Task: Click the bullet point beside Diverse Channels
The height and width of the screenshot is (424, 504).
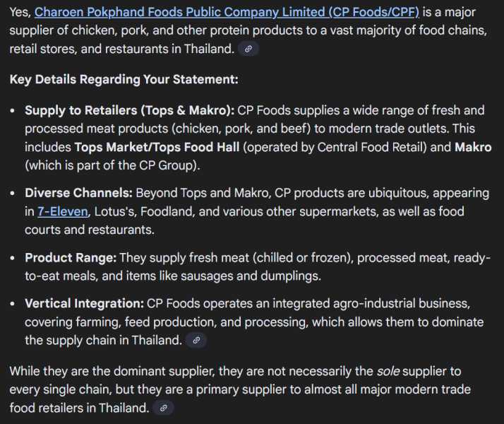Action: [13, 194]
